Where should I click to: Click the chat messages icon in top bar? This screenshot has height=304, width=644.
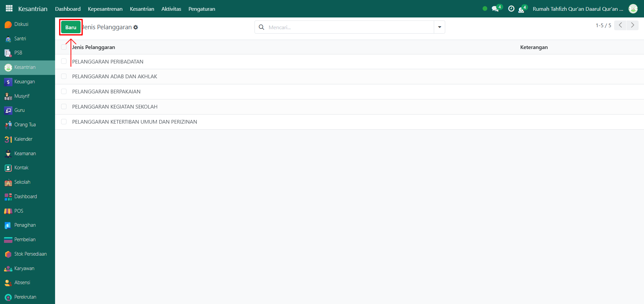coord(495,9)
